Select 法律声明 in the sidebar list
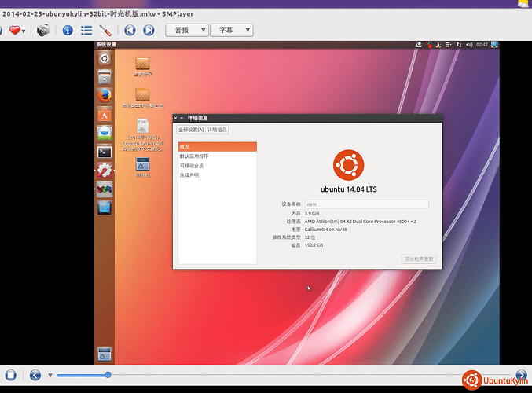 pos(218,175)
